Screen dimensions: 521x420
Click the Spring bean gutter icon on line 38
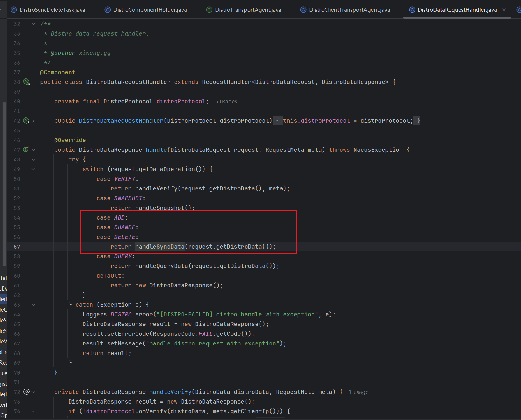[x=26, y=82]
